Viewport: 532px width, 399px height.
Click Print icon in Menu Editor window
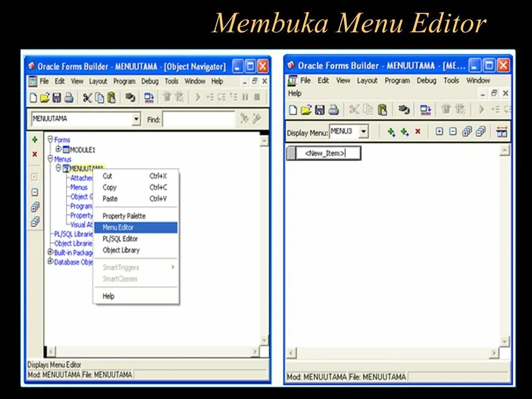(334, 110)
